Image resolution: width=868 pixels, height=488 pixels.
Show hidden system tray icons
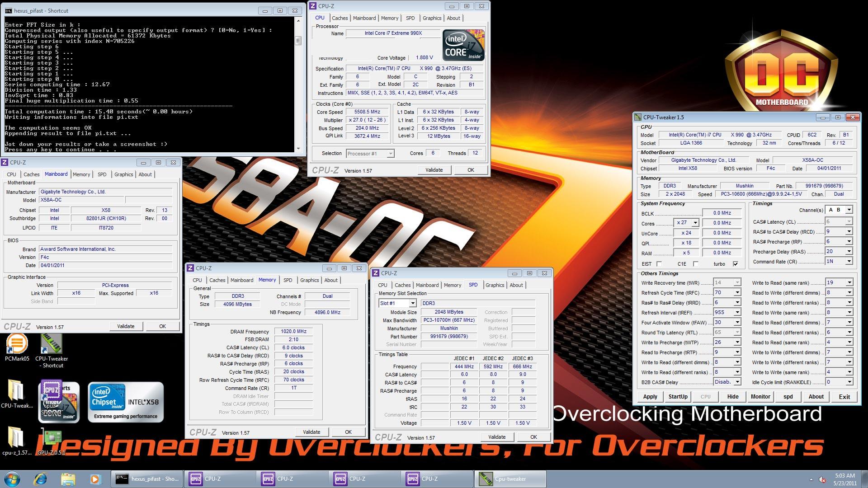pos(811,479)
